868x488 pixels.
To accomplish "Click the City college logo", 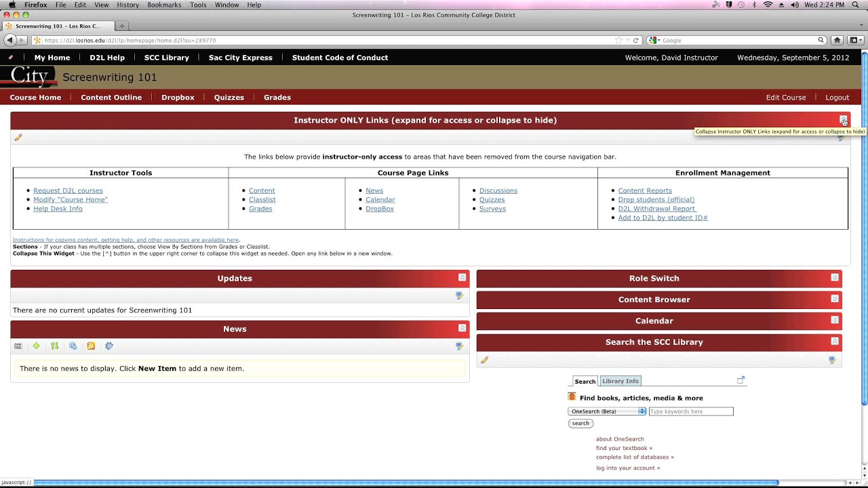I will pyautogui.click(x=29, y=77).
